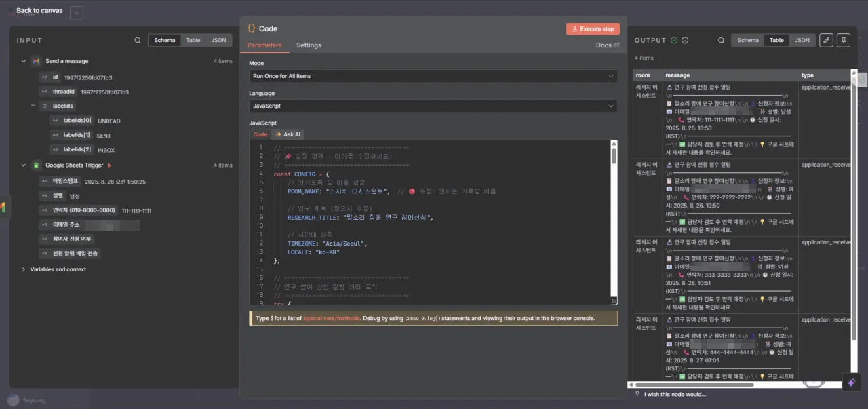Switch output view to Table

pos(776,40)
